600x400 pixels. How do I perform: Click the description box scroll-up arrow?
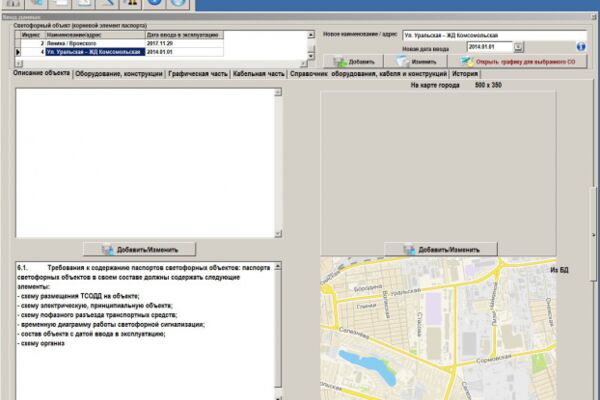(x=278, y=92)
